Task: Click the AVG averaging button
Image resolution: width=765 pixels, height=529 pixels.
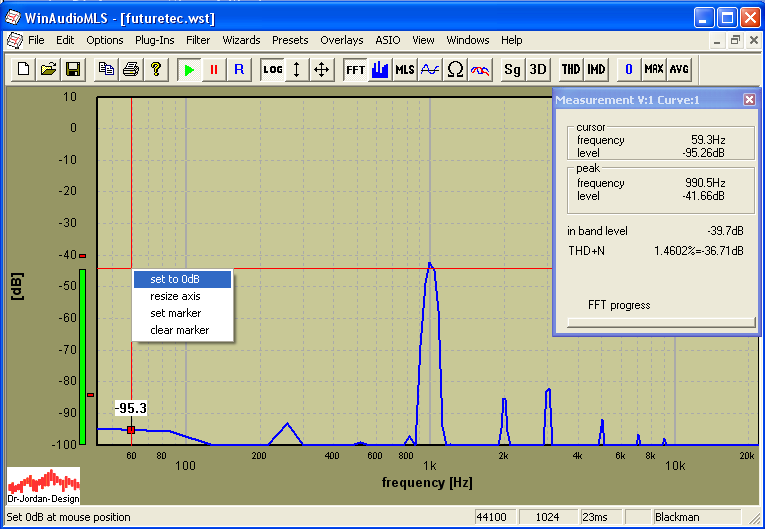Action: 679,69
